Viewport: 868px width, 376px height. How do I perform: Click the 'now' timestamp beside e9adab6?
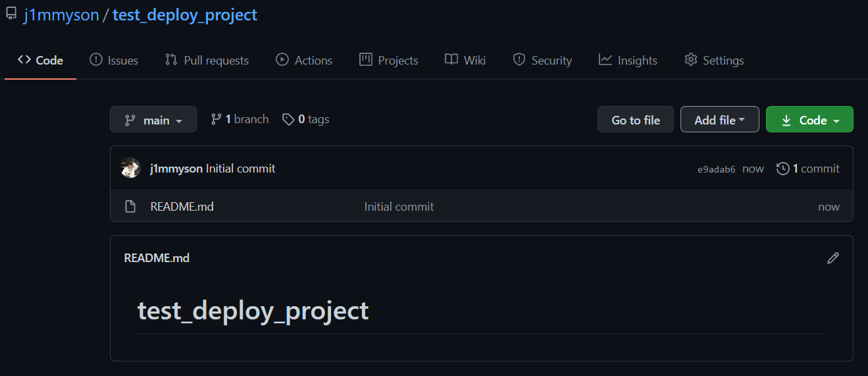click(753, 169)
